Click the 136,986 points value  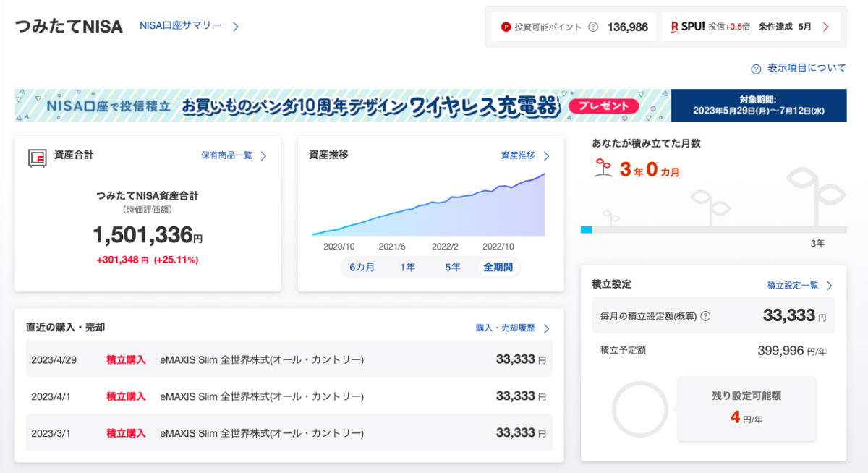(x=628, y=27)
